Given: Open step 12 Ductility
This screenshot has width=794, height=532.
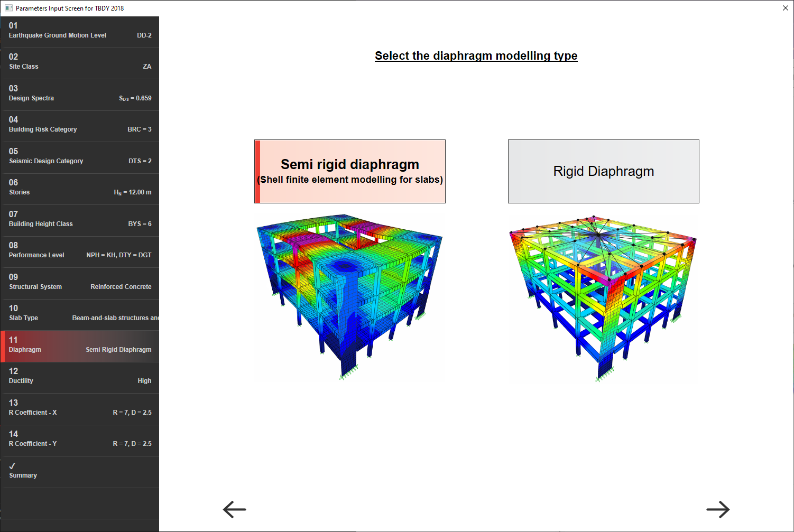Looking at the screenshot, I should (80, 378).
